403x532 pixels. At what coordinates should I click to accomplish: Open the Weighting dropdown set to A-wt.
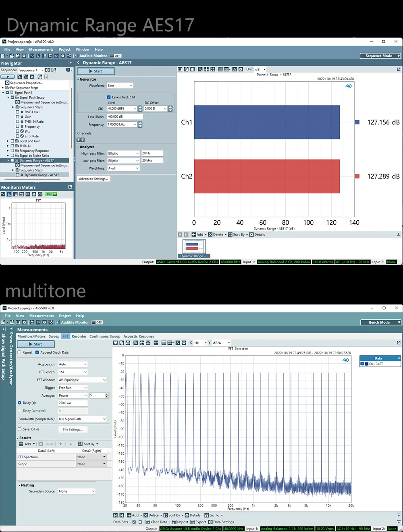coord(123,168)
